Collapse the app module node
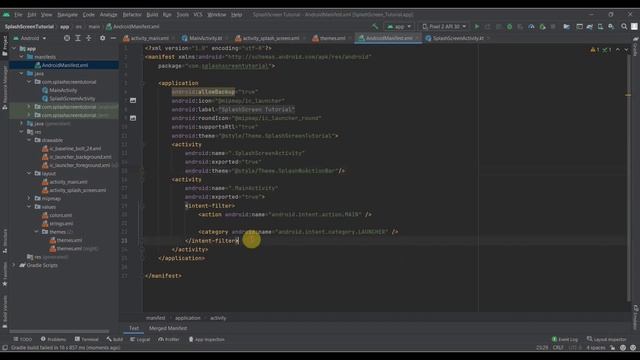Viewport: 640px width, 360px height. pos(14,49)
